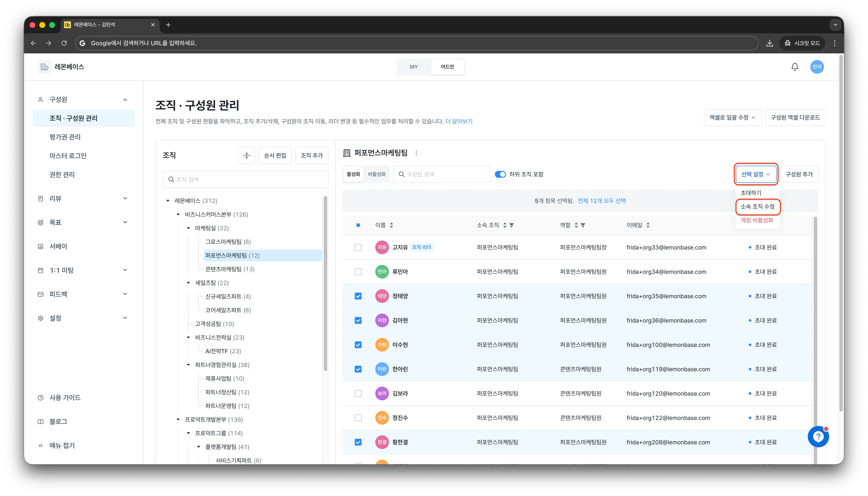Open the notifications bell

tap(795, 67)
